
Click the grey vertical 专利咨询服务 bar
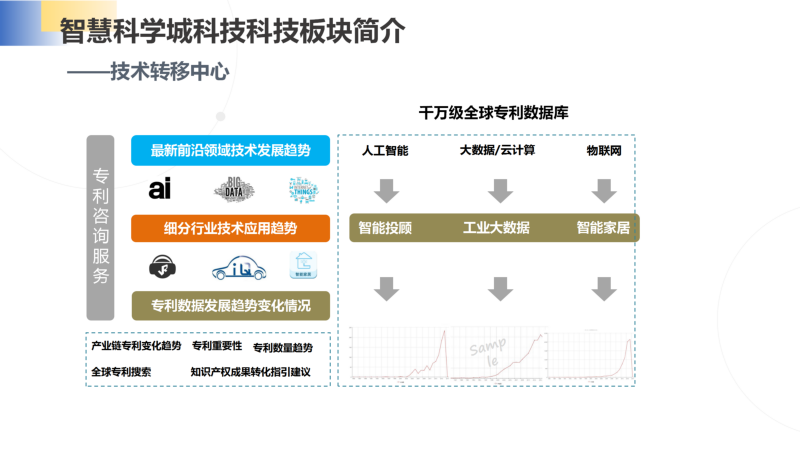[x=101, y=228]
